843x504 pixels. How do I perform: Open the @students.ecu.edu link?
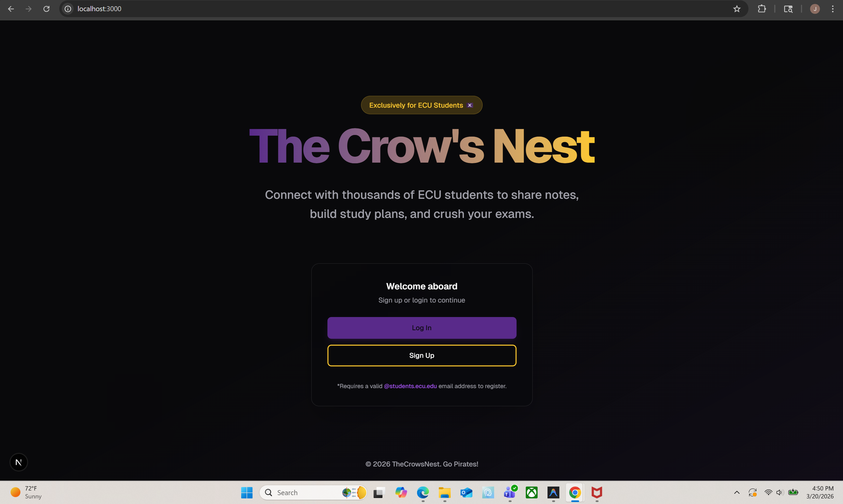[410, 386]
